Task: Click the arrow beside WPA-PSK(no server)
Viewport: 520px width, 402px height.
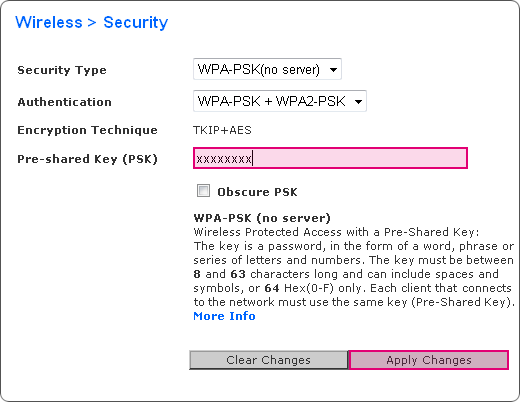Action: (x=333, y=70)
